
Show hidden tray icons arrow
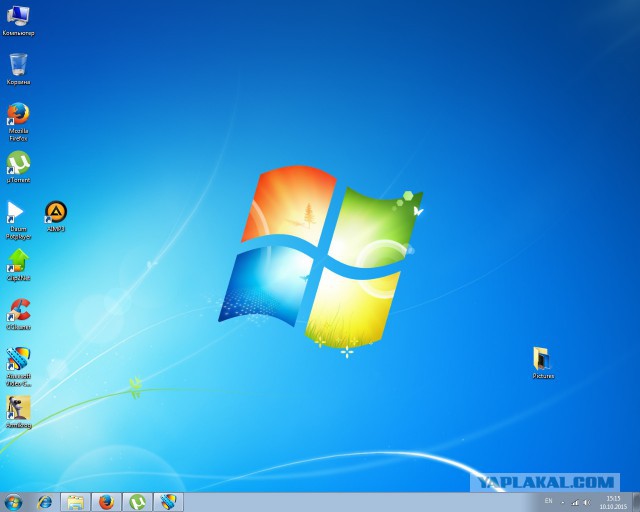(563, 502)
